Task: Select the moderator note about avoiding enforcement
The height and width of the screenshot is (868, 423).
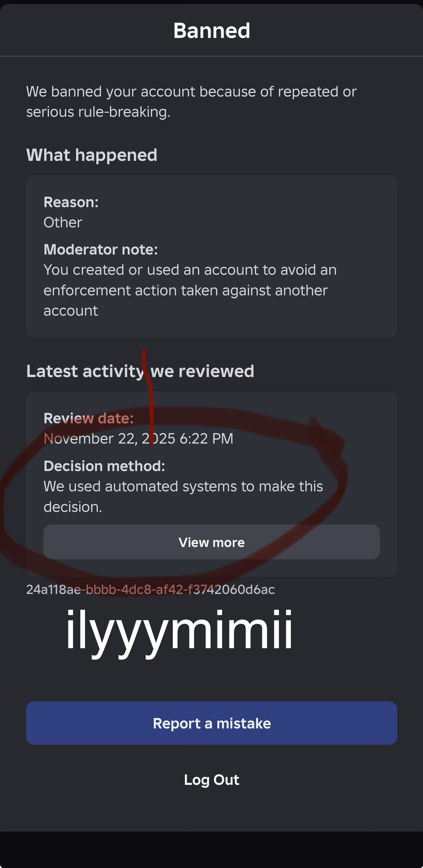Action: (190, 290)
